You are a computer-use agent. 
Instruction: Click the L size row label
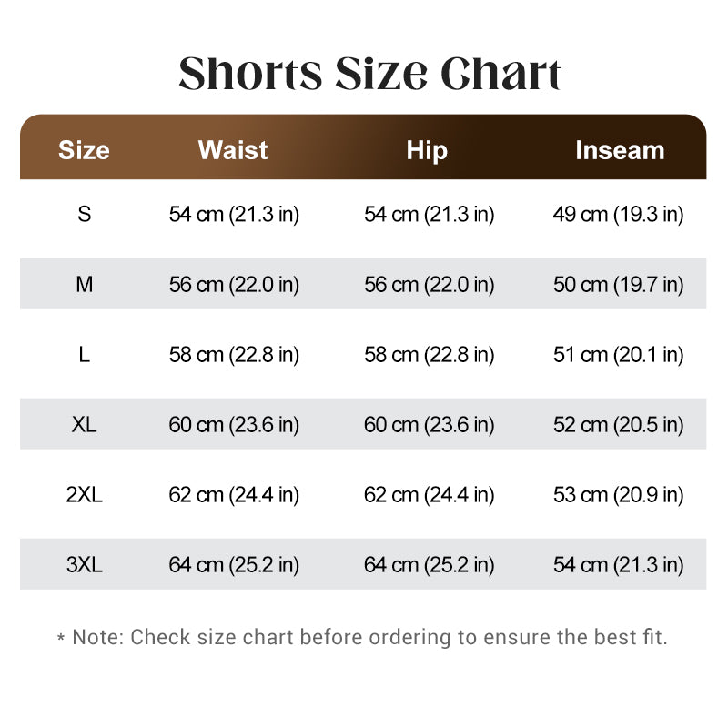(x=84, y=354)
